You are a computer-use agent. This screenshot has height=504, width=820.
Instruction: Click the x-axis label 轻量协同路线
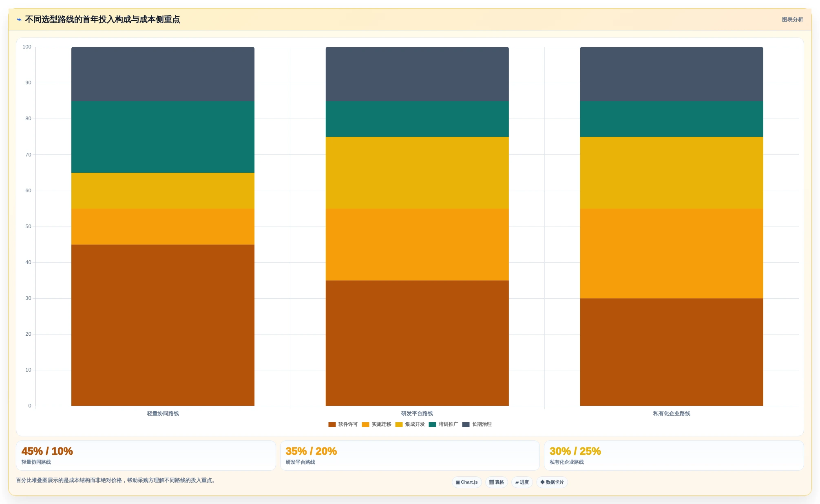point(163,414)
